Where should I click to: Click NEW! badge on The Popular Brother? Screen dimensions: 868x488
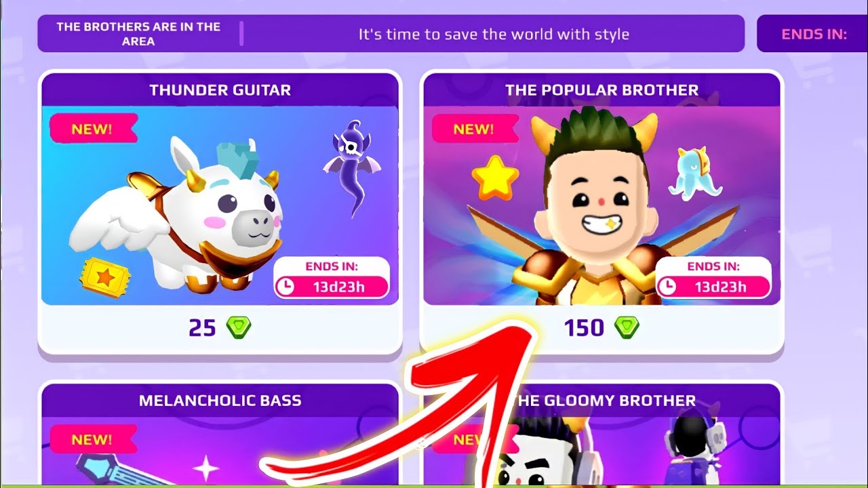click(475, 128)
